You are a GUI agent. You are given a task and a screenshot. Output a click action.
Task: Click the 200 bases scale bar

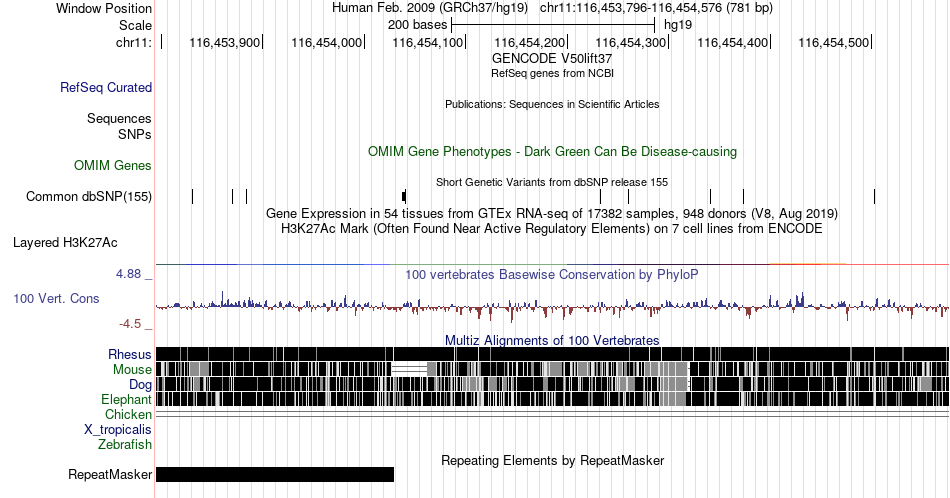pyautogui.click(x=553, y=25)
